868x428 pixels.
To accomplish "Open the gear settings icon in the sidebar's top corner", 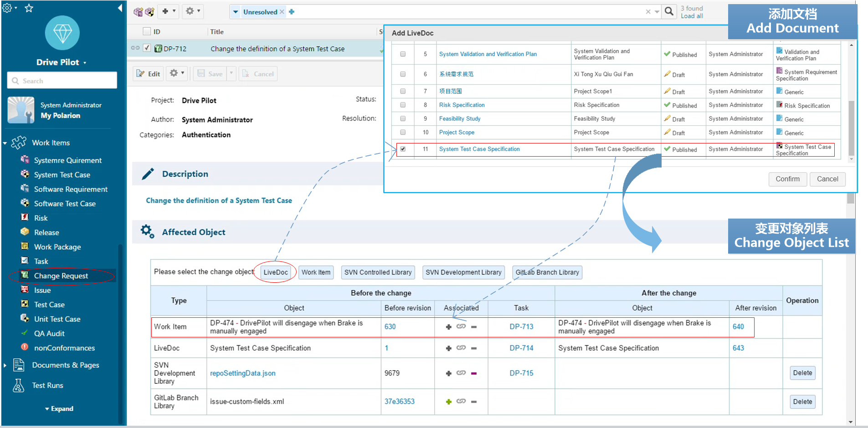I will pos(7,8).
